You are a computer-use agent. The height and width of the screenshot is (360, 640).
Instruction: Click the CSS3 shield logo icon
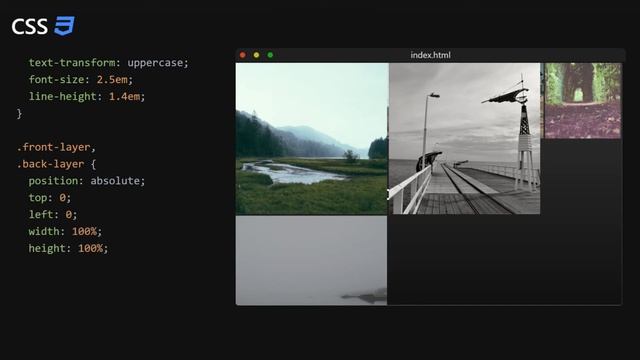point(64,26)
